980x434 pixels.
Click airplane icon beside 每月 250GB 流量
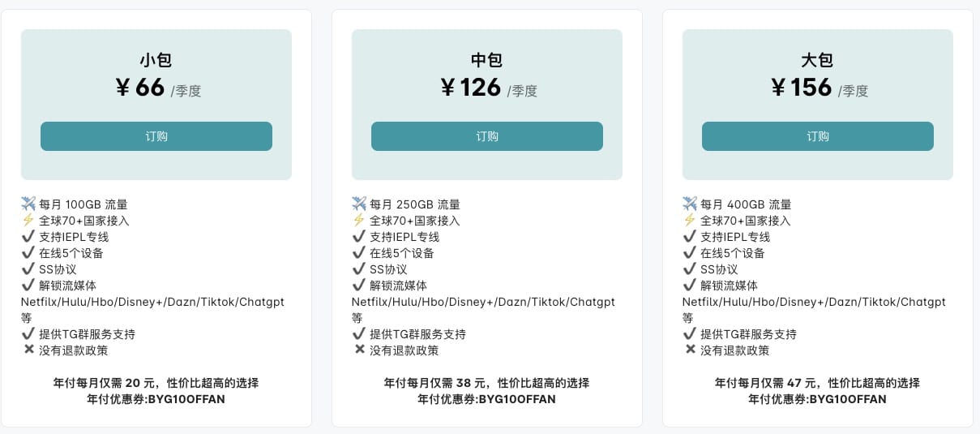pyautogui.click(x=359, y=204)
